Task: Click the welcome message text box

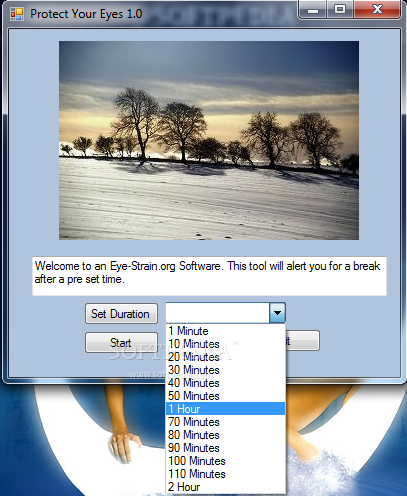Action: coord(209,276)
